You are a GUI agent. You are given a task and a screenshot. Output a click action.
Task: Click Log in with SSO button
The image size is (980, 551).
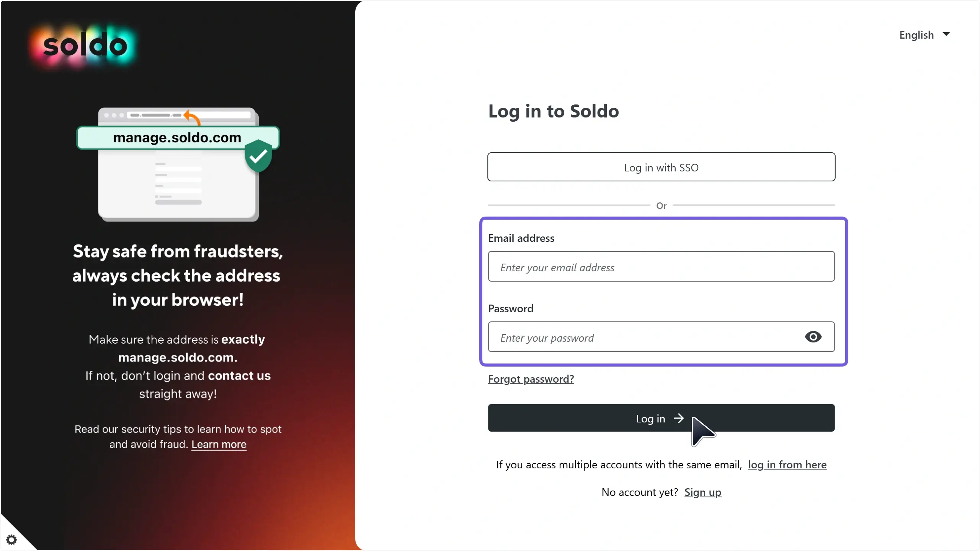(x=661, y=167)
